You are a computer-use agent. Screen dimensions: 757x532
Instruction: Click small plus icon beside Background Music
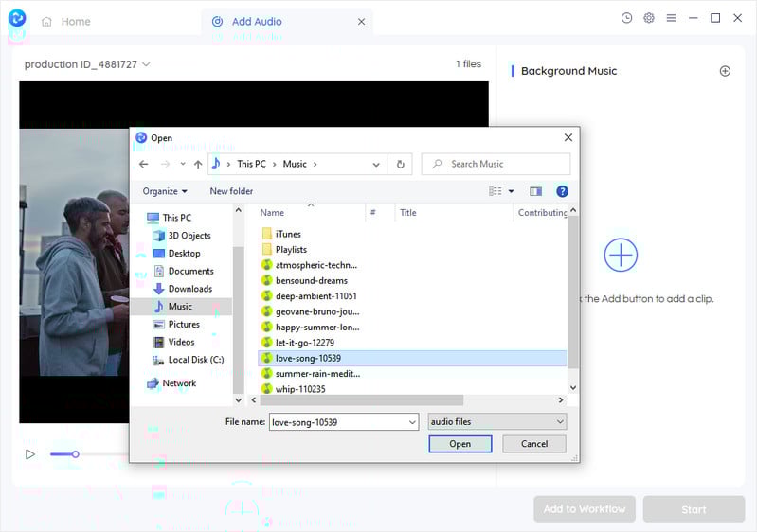tap(724, 71)
